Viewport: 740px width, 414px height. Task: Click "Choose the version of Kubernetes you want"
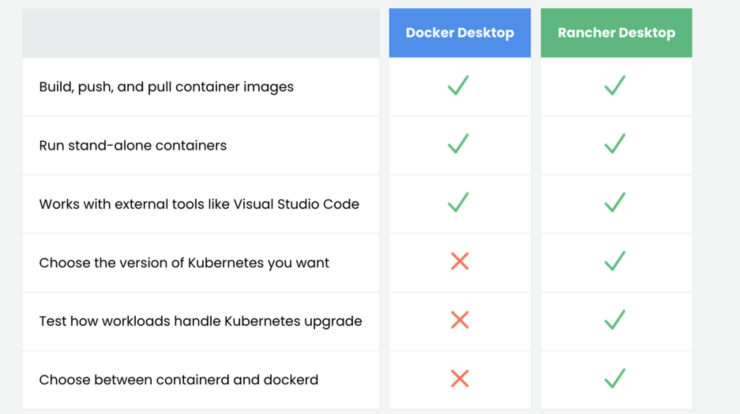click(x=184, y=263)
